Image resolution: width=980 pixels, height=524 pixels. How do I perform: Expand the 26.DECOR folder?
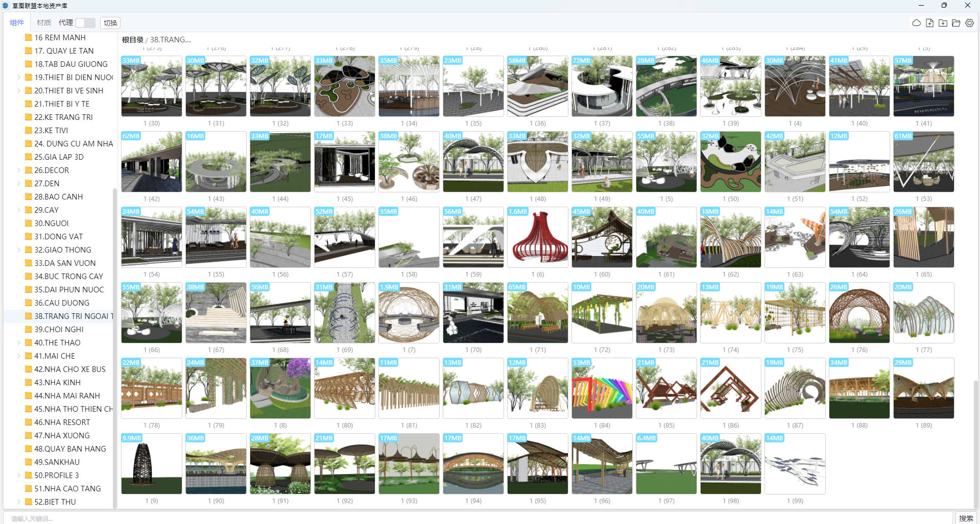(19, 170)
